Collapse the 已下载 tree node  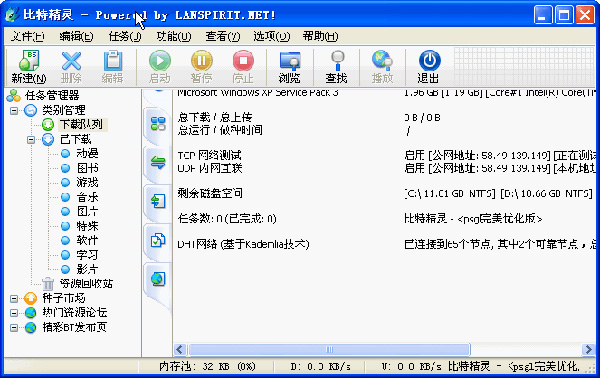click(x=31, y=140)
